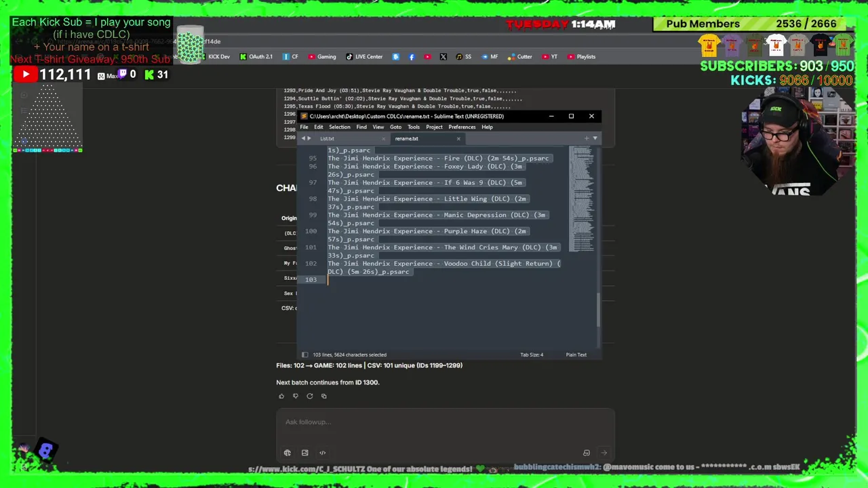This screenshot has width=868, height=488.
Task: Open the X bookmark icon
Action: 443,57
